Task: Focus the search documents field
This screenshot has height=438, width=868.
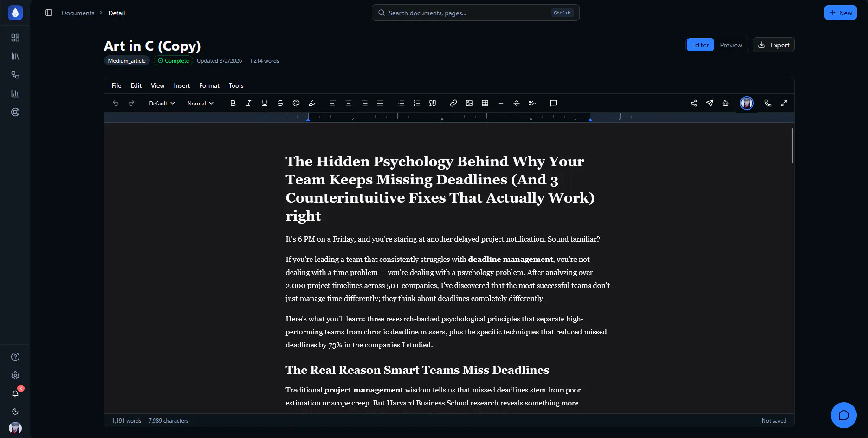Action: pyautogui.click(x=476, y=13)
